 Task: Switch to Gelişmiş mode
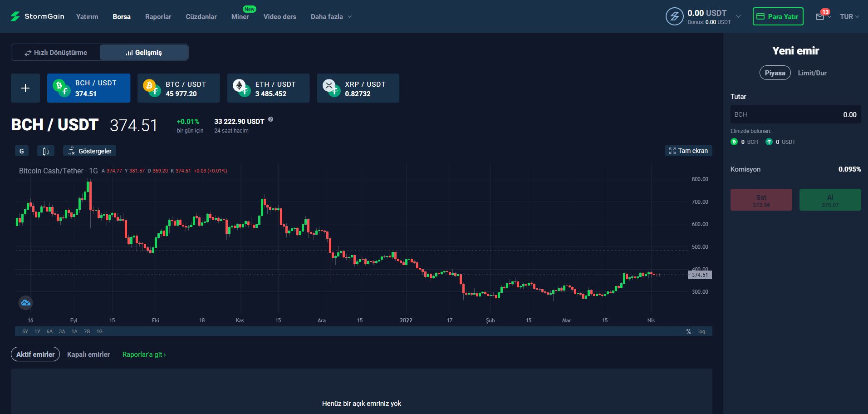pos(144,52)
